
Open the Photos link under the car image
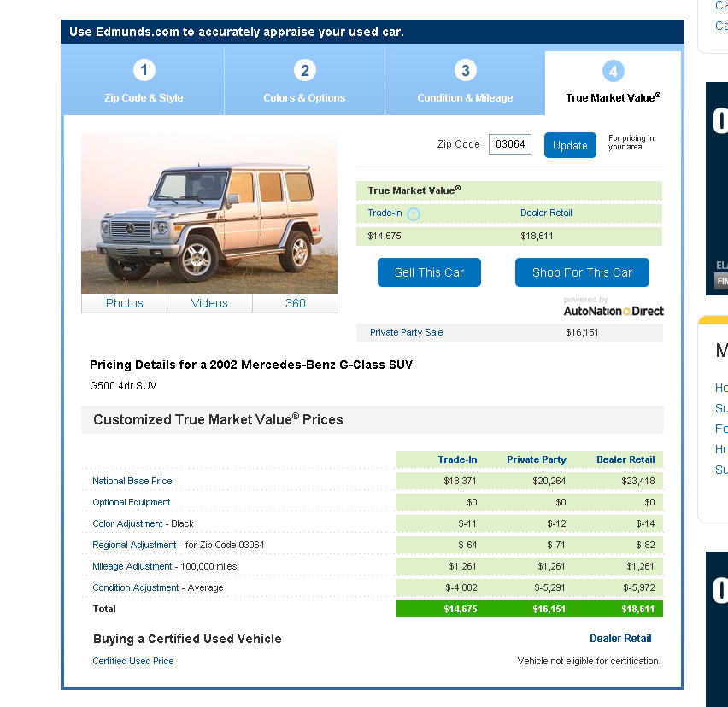pyautogui.click(x=125, y=303)
